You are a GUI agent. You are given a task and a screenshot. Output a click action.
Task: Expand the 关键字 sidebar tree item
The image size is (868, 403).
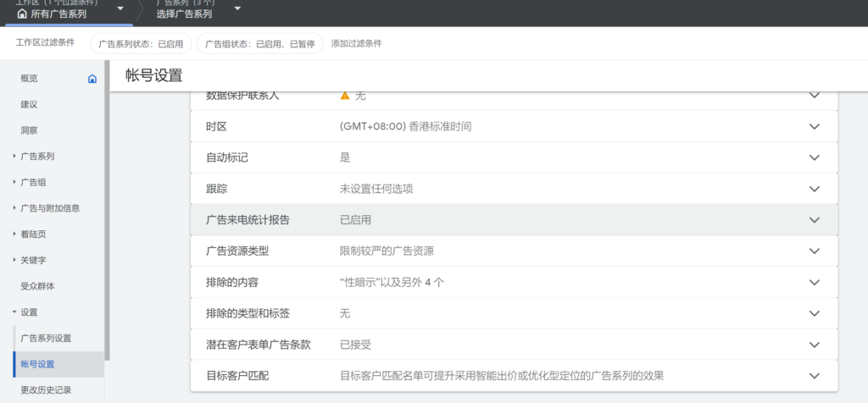tap(14, 260)
